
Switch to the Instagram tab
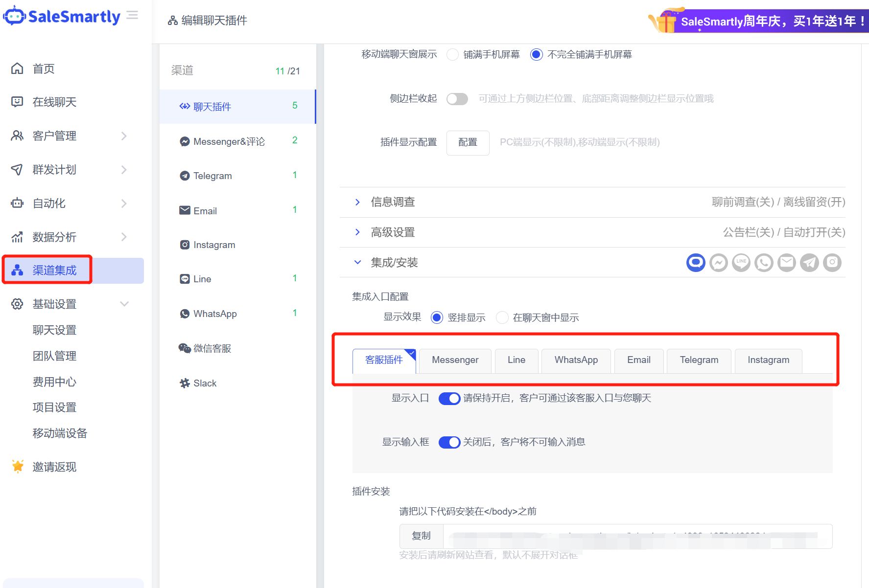pyautogui.click(x=769, y=360)
